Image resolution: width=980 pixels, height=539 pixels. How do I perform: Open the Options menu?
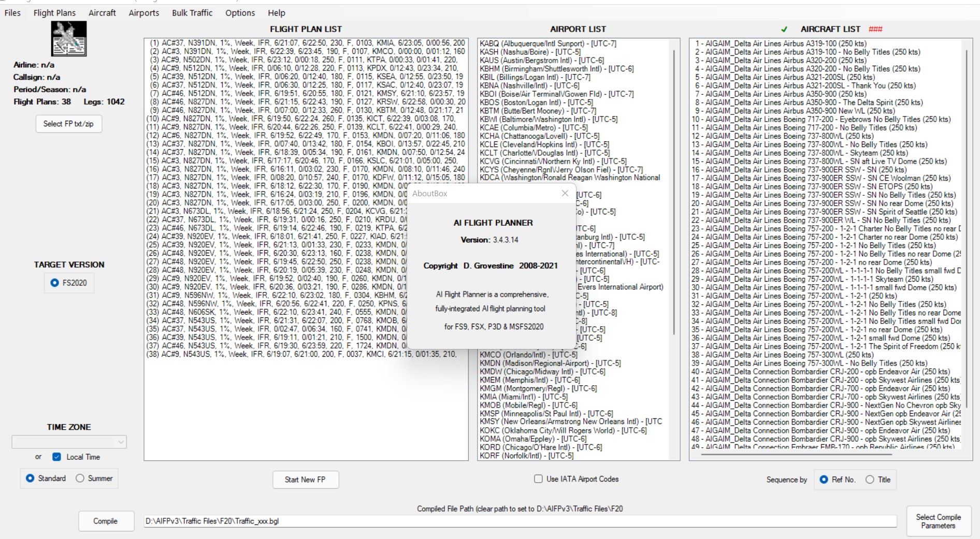point(240,13)
